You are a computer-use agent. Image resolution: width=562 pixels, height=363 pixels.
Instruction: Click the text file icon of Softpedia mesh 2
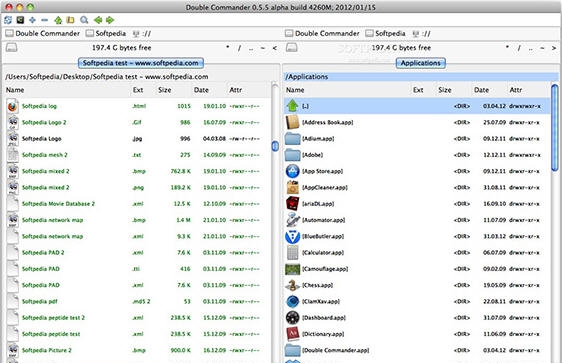pyautogui.click(x=13, y=155)
